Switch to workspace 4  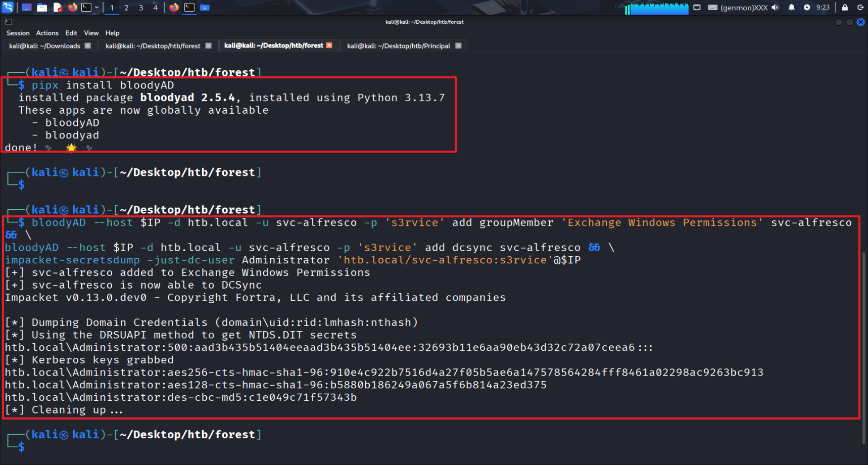click(x=156, y=8)
